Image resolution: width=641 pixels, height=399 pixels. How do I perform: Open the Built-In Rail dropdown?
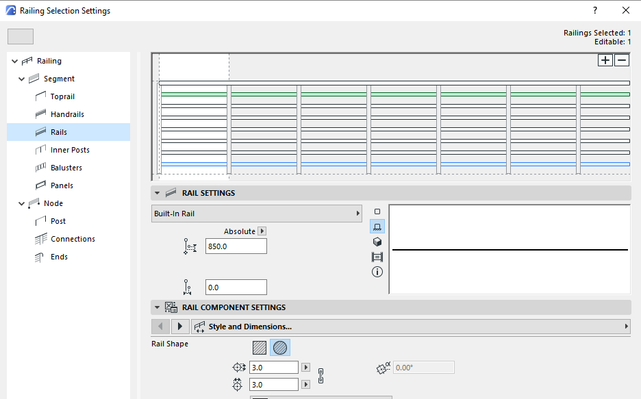256,213
